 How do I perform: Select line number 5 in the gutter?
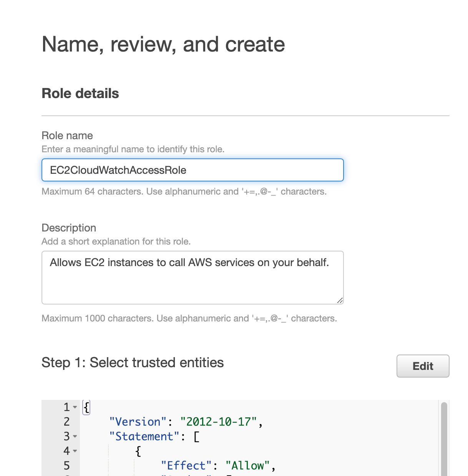[66, 466]
